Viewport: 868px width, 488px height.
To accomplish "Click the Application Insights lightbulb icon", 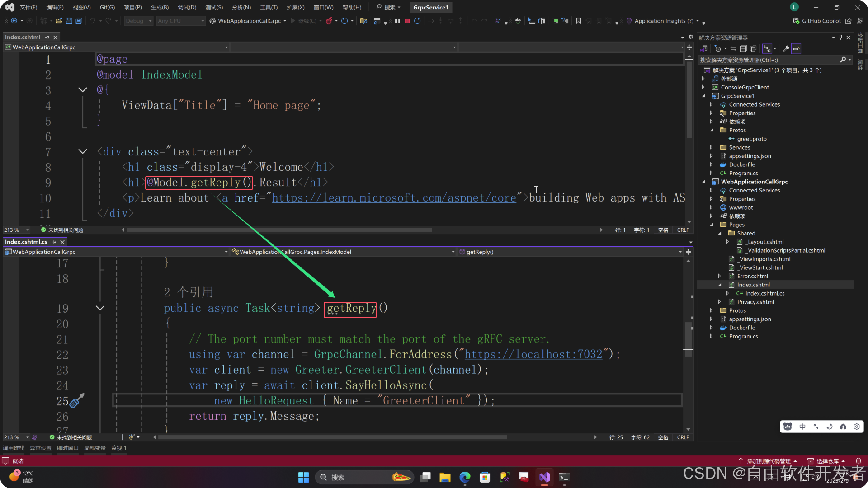I will (x=629, y=21).
